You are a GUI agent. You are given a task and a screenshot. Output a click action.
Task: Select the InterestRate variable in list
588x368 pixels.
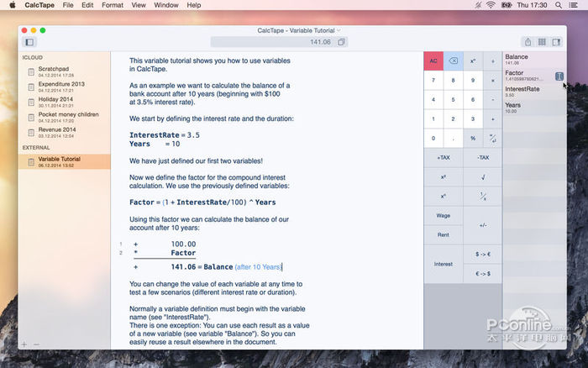tap(534, 92)
